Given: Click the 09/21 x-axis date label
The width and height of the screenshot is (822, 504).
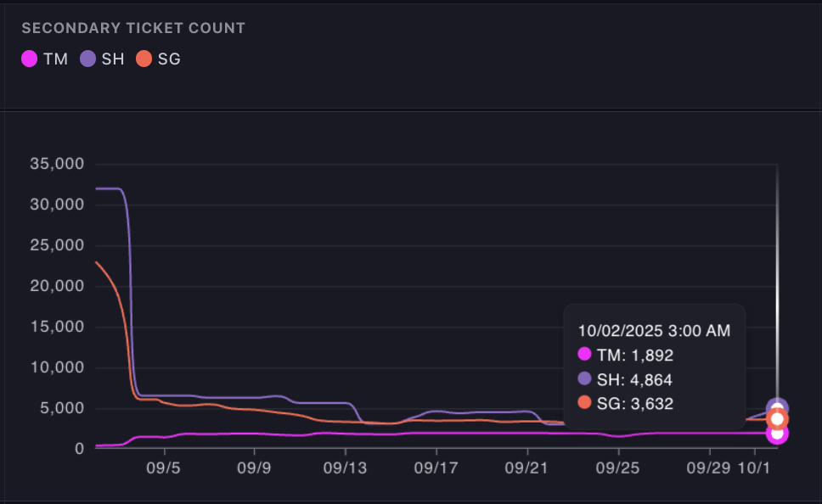Looking at the screenshot, I should click(527, 468).
